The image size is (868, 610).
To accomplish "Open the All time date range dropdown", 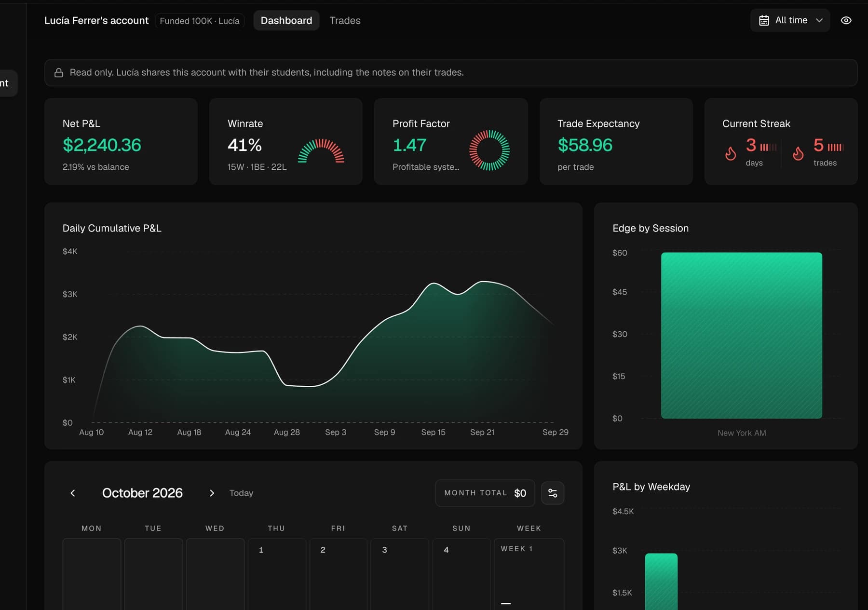I will pyautogui.click(x=790, y=20).
